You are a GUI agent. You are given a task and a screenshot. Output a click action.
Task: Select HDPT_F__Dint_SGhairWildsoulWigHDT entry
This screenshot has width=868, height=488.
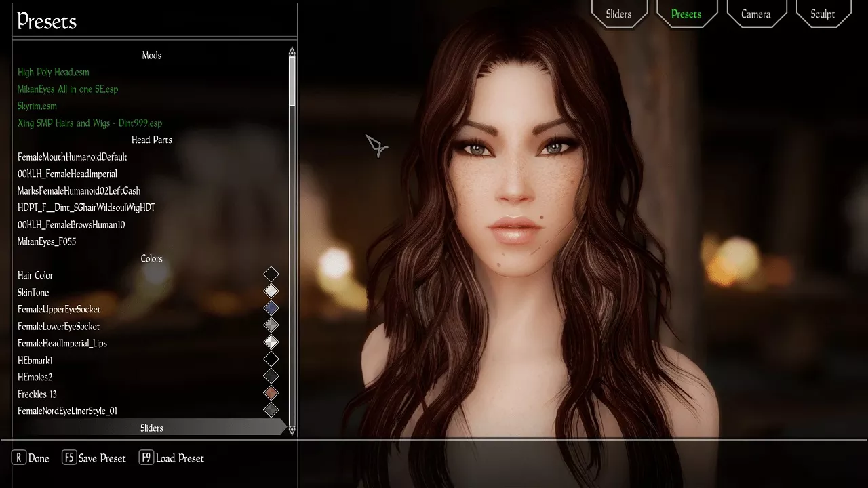tap(86, 207)
